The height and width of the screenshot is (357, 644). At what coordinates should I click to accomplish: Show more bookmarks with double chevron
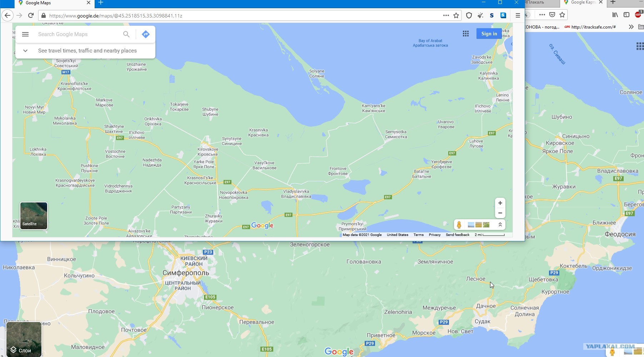coord(631,27)
